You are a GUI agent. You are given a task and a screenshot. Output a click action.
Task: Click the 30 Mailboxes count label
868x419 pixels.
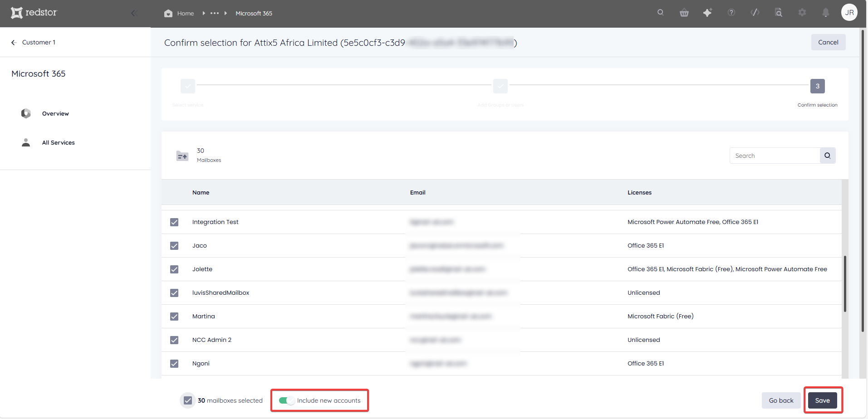[209, 155]
